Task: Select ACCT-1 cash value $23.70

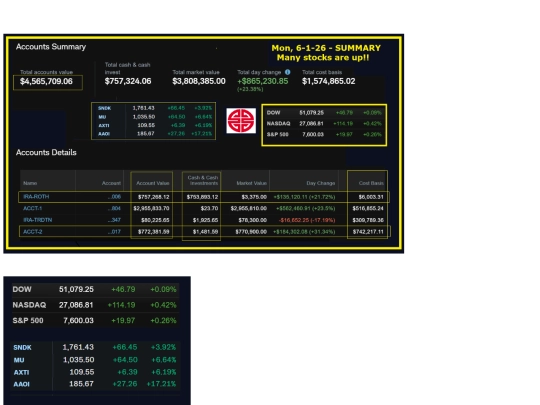Action: click(209, 208)
